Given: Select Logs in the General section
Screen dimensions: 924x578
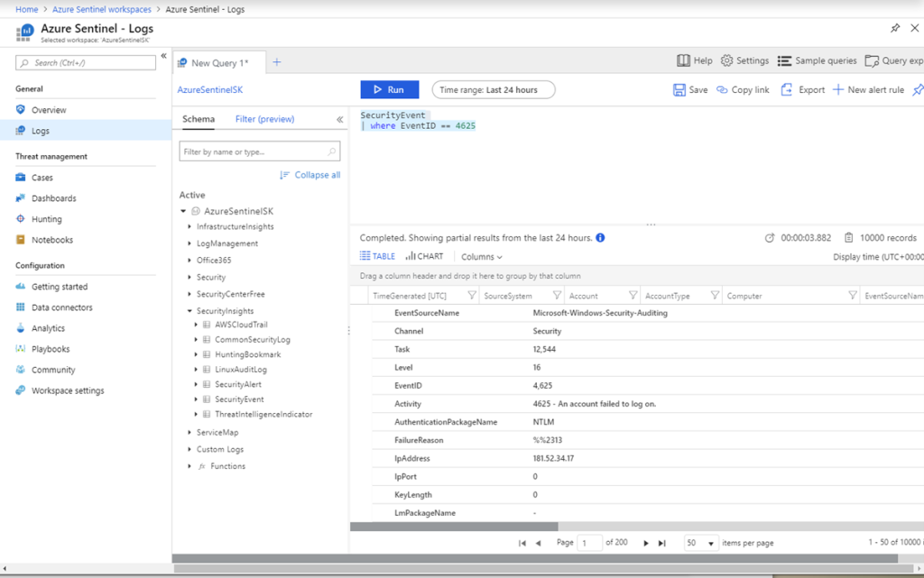Looking at the screenshot, I should click(40, 131).
